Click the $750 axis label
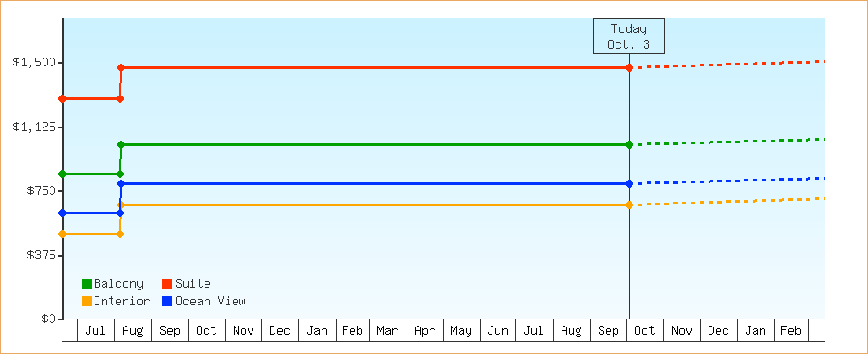The image size is (868, 354). click(39, 191)
